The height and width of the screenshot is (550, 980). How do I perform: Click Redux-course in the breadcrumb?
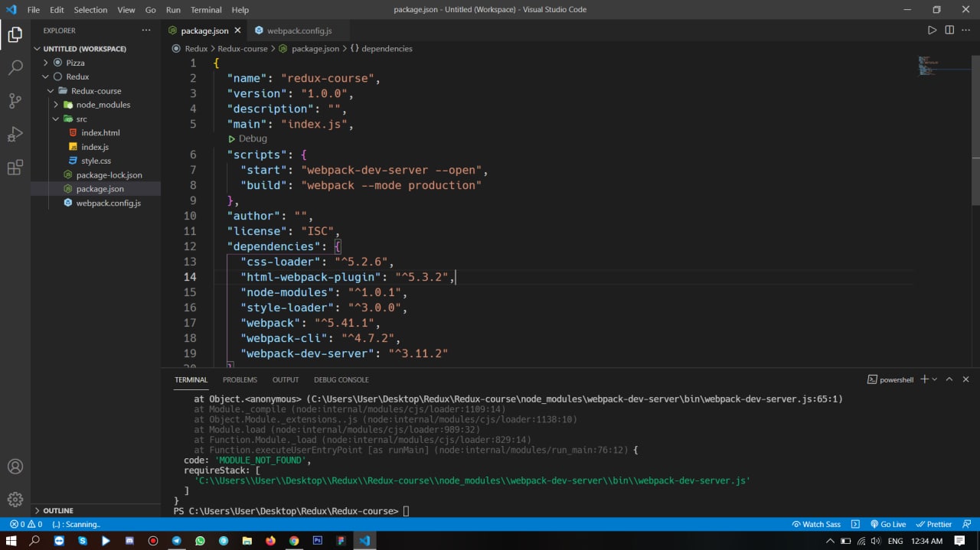[x=243, y=48]
